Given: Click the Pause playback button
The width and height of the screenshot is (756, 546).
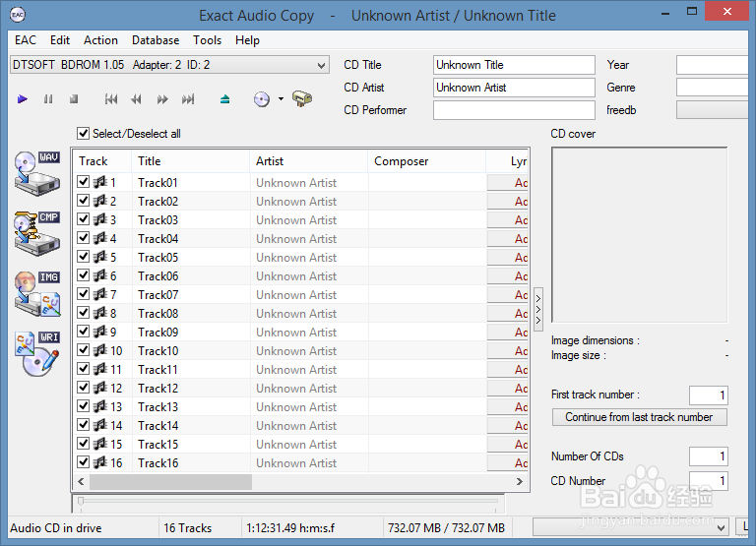Looking at the screenshot, I should pos(48,99).
